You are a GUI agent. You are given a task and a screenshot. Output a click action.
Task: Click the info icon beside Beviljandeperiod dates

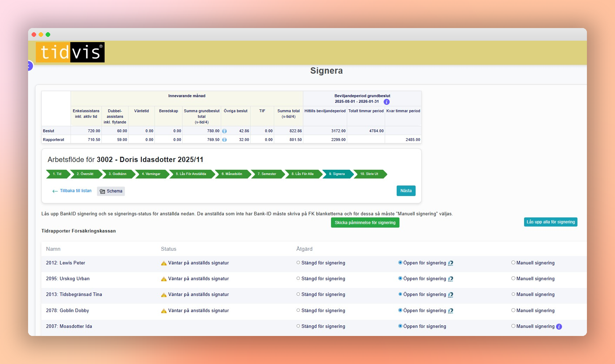386,102
